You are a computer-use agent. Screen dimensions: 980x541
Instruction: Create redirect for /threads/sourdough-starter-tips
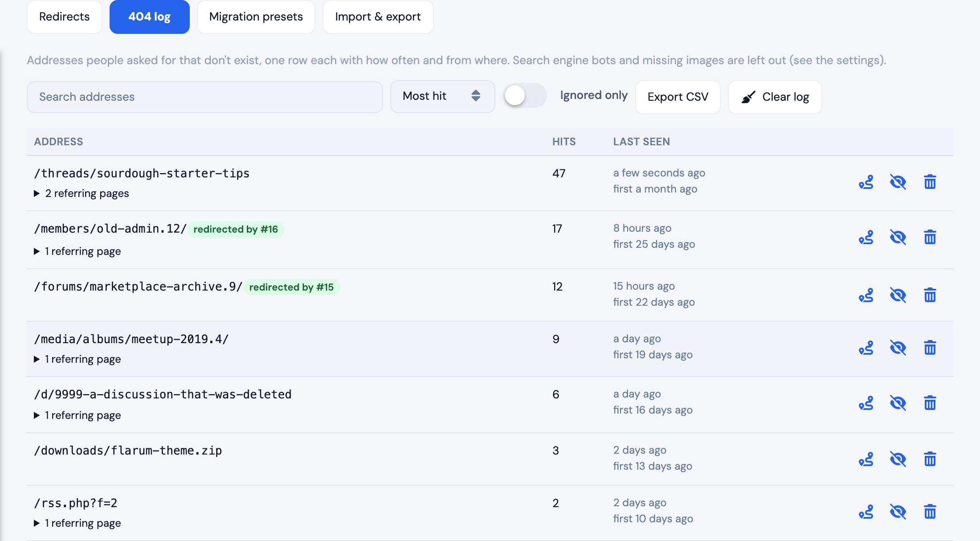(x=866, y=182)
